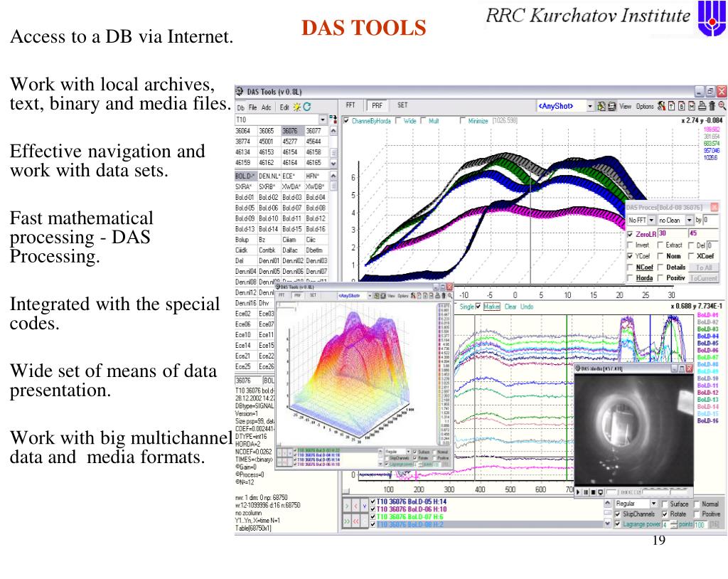This screenshot has width=728, height=579.
Task: Click the page icon marked T
Action: tap(671, 107)
